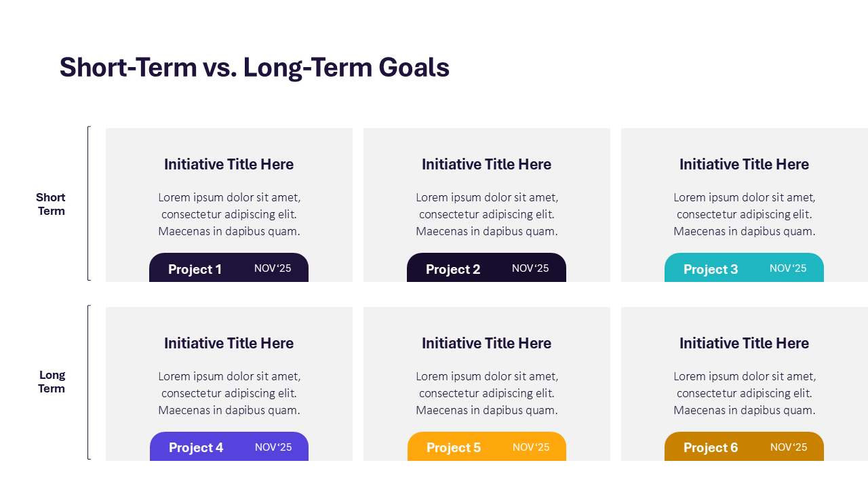Image resolution: width=868 pixels, height=488 pixels.
Task: Select the NOV'25 date beside Project 3
Action: (788, 268)
